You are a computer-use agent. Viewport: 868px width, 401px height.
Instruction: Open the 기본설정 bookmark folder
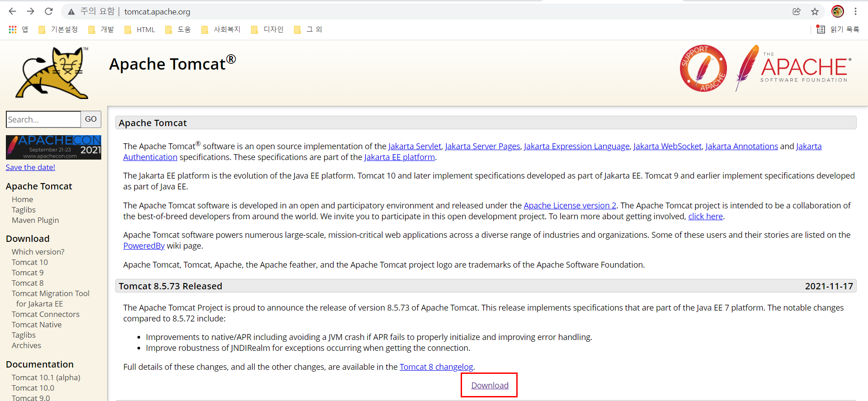tap(58, 29)
